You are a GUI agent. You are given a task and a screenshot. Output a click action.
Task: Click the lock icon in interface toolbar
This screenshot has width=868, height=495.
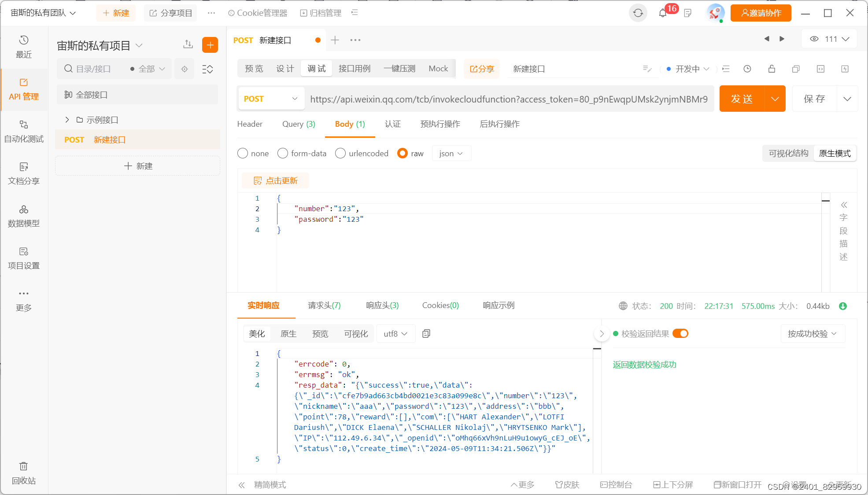pos(772,69)
